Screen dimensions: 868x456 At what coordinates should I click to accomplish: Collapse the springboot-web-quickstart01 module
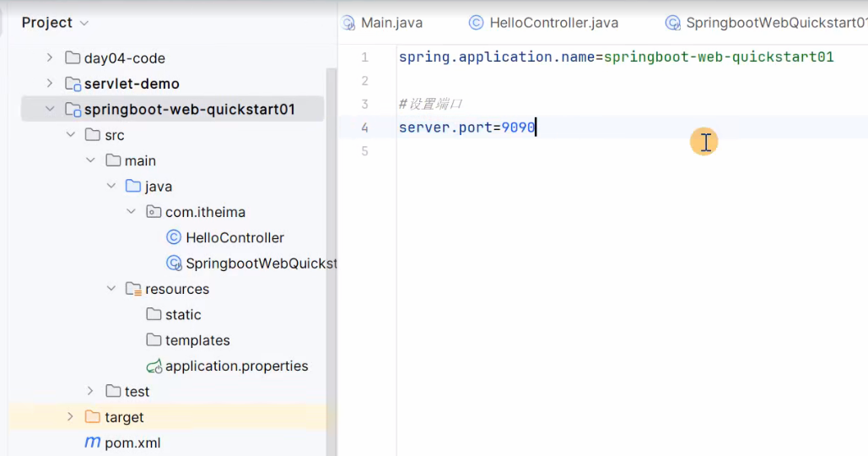point(50,109)
